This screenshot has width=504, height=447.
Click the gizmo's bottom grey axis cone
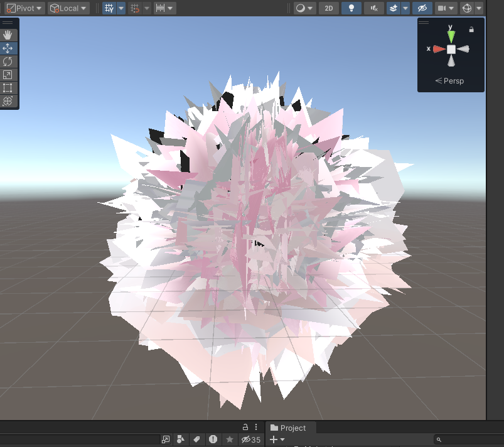point(451,60)
